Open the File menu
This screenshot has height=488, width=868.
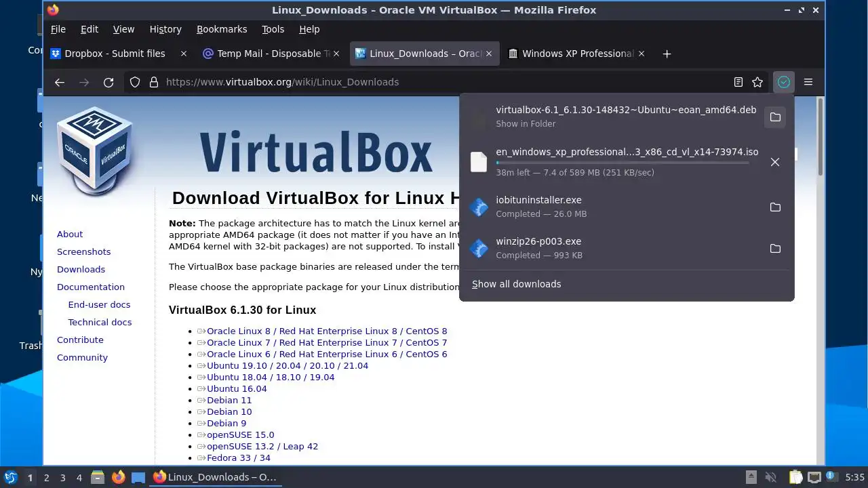(x=58, y=29)
